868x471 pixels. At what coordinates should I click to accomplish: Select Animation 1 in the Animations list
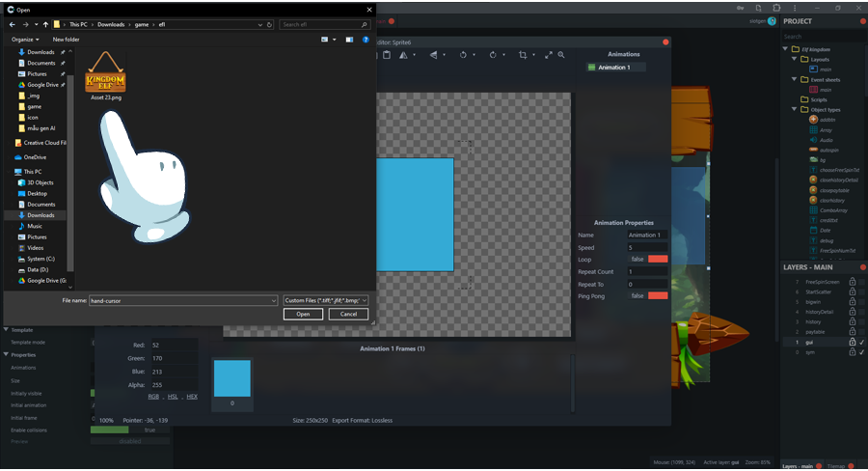tap(615, 67)
